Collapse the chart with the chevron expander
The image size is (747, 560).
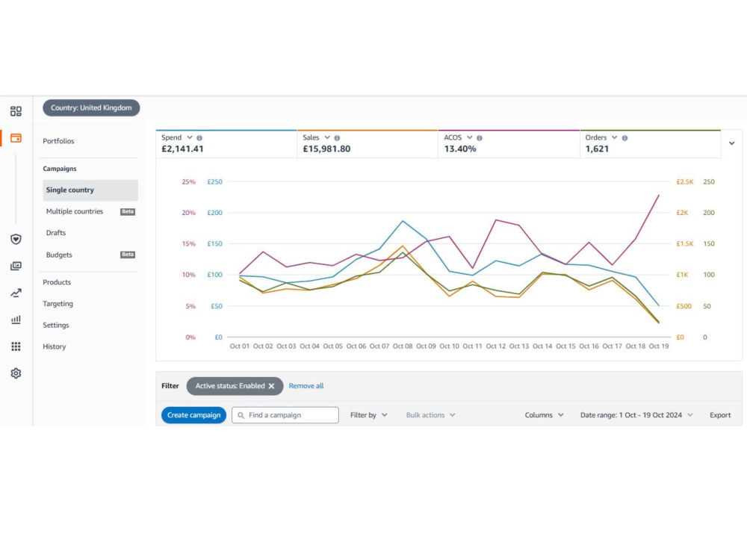tap(732, 143)
